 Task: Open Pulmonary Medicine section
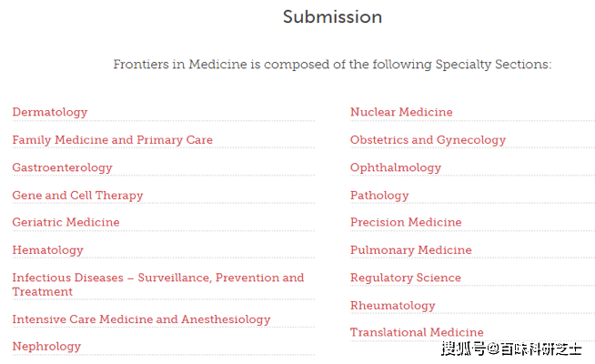point(411,250)
